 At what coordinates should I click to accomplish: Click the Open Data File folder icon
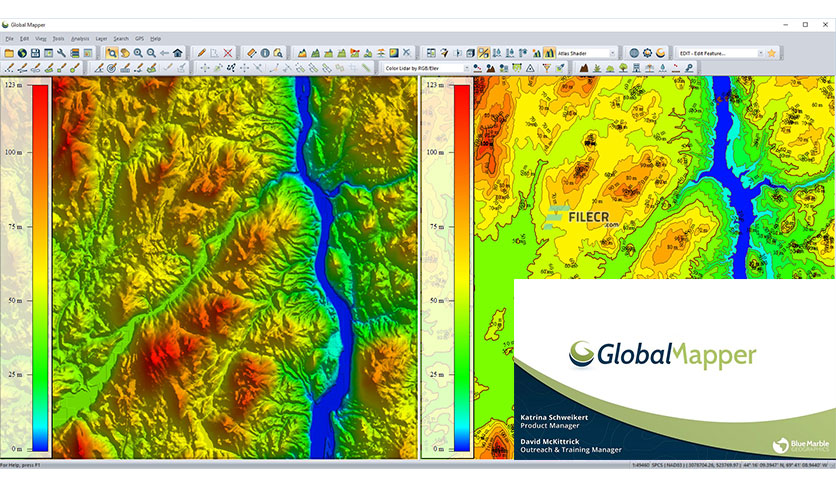pos(8,52)
